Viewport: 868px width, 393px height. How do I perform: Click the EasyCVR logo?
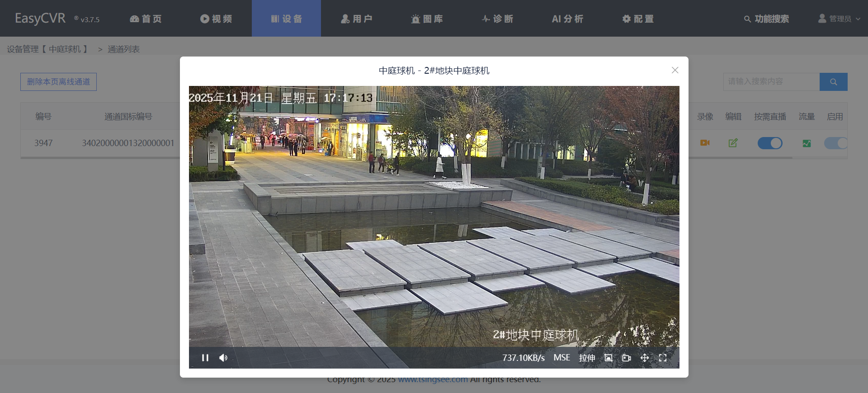click(40, 18)
